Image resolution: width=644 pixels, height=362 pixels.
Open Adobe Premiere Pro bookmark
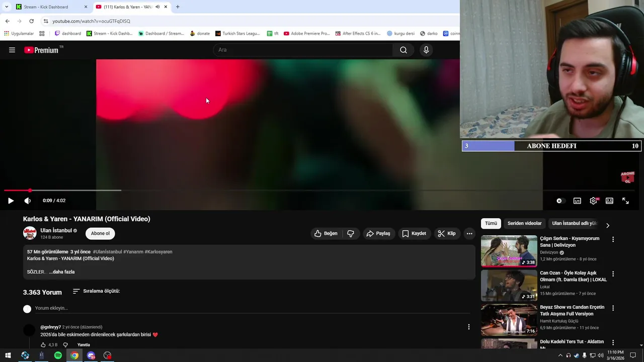pyautogui.click(x=307, y=34)
